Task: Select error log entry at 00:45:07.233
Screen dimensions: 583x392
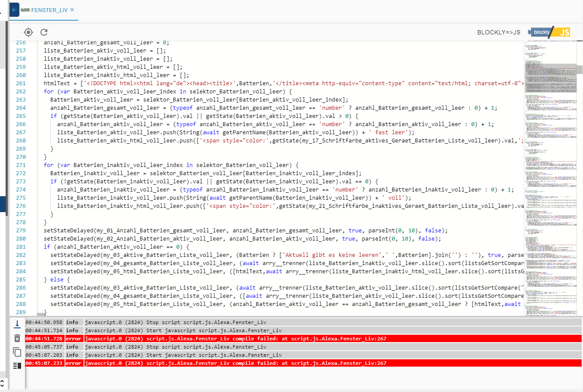Action: tap(303, 363)
